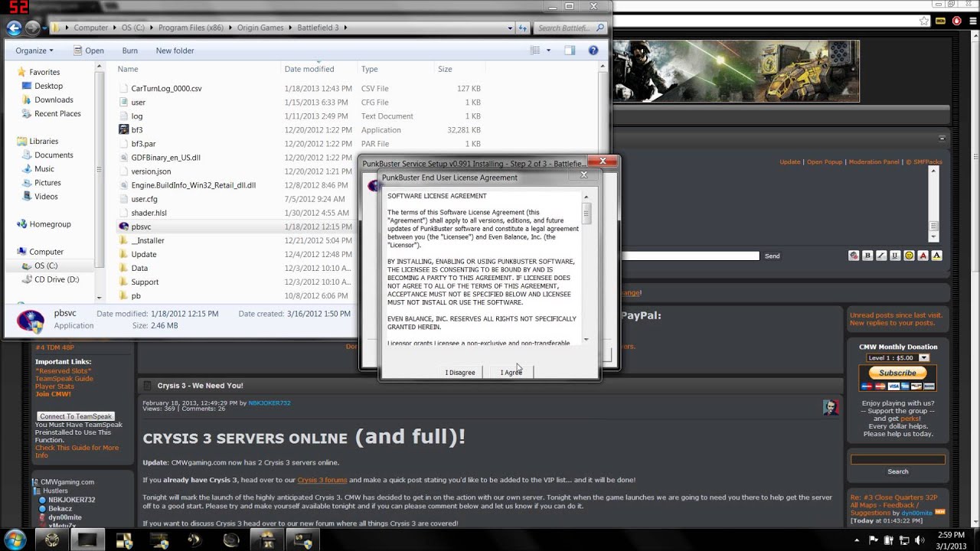980x551 pixels.
Task: Click the sidebar Search button on webpage
Action: point(898,471)
